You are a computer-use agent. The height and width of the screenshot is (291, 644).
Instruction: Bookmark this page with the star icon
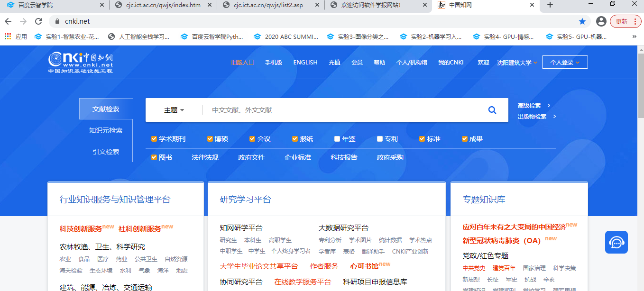coord(582,21)
